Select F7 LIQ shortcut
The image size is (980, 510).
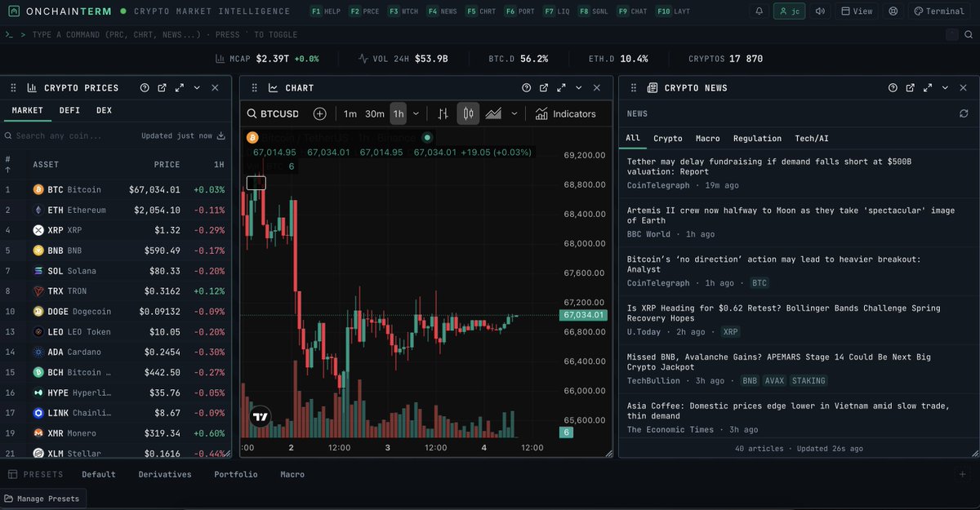point(557,11)
